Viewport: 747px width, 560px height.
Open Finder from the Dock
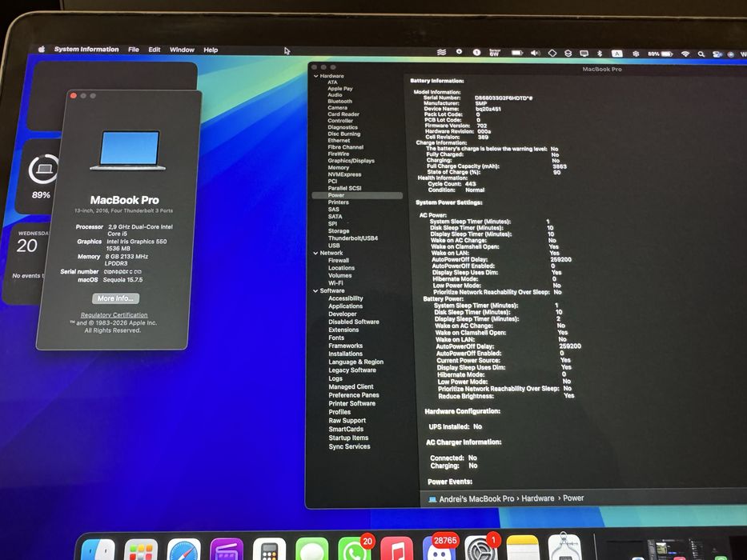(x=98, y=550)
